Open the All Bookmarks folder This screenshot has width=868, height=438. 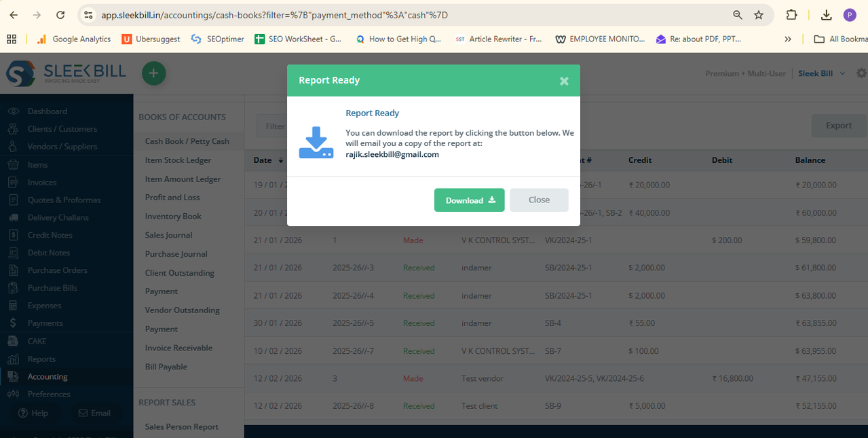click(840, 39)
